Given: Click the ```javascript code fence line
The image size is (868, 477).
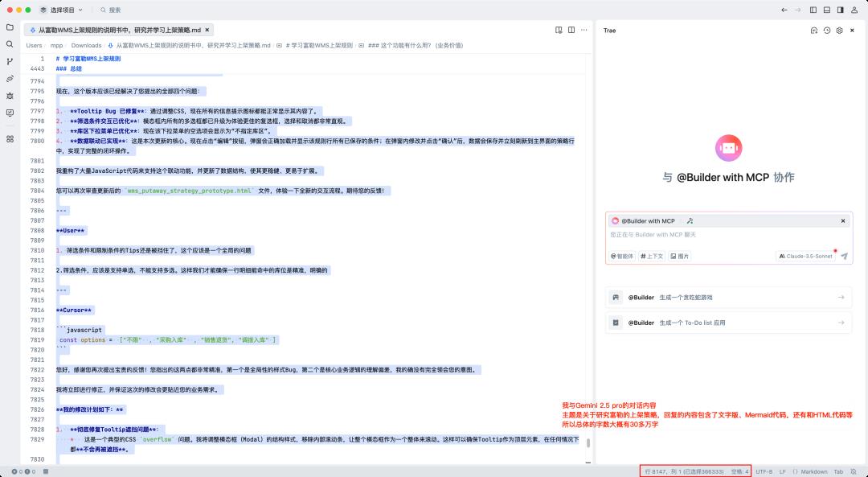Looking at the screenshot, I should tap(80, 330).
